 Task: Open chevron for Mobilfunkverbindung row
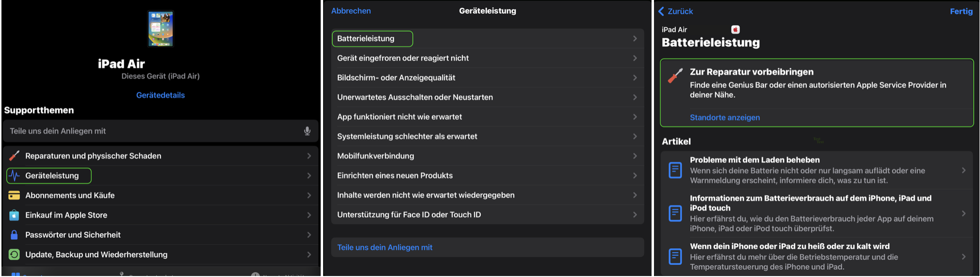tap(635, 156)
